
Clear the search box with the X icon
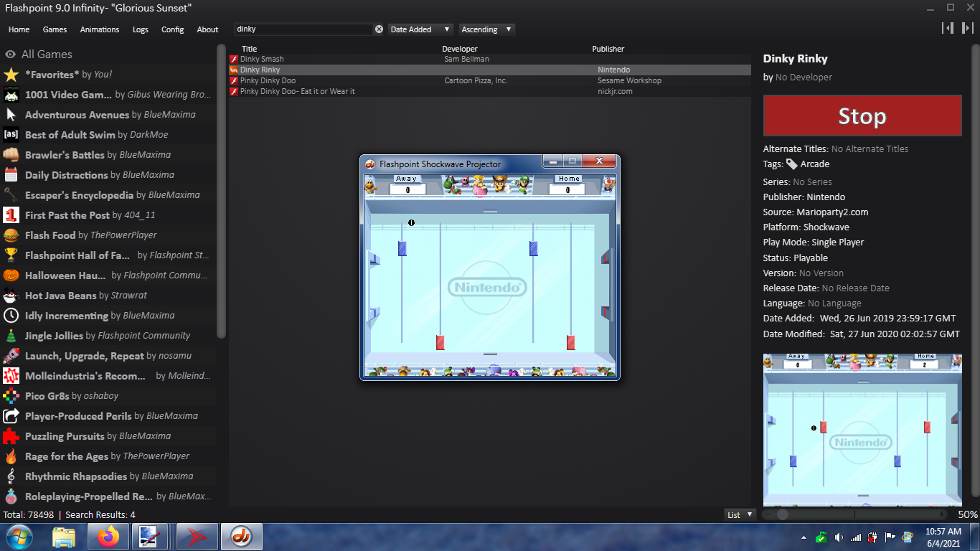click(379, 29)
